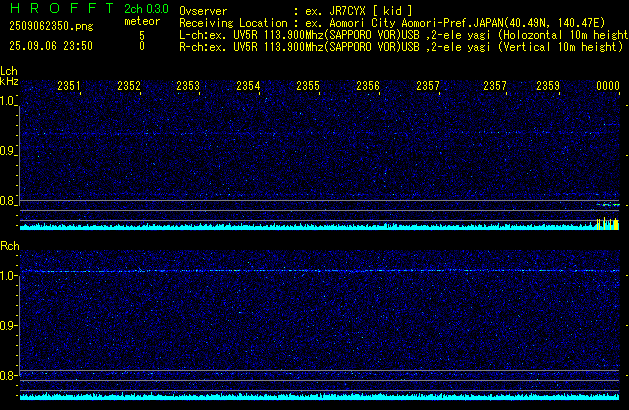Select the 2357 label directly after 2356

click(428, 86)
